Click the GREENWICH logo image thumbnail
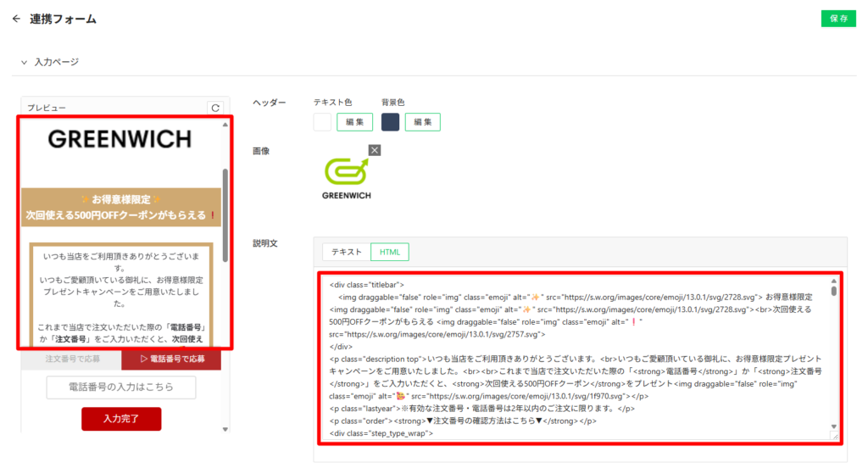The height and width of the screenshot is (468, 868). pyautogui.click(x=347, y=178)
